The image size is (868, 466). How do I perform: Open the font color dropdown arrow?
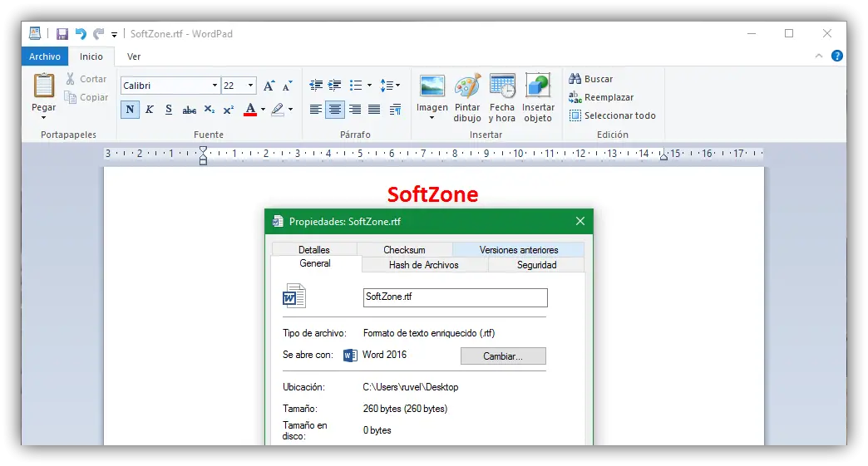coord(263,110)
